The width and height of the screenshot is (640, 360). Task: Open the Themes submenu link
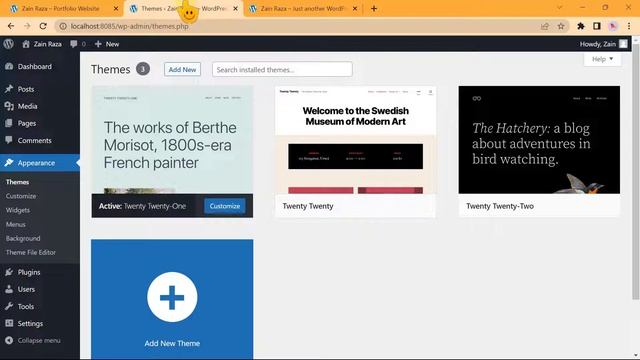tap(18, 182)
